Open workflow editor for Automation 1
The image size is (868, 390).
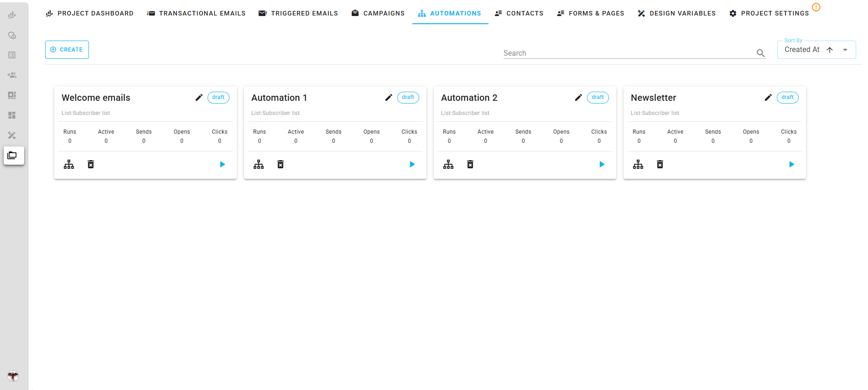(x=259, y=164)
